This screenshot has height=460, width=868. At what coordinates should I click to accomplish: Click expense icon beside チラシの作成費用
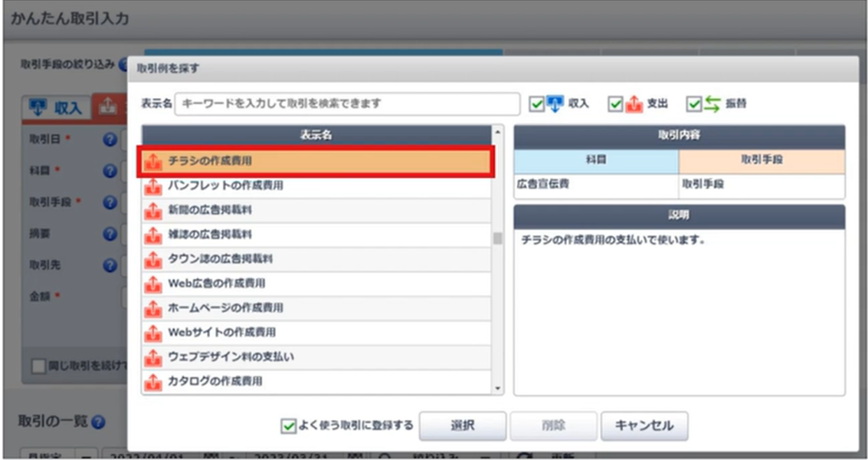(153, 160)
